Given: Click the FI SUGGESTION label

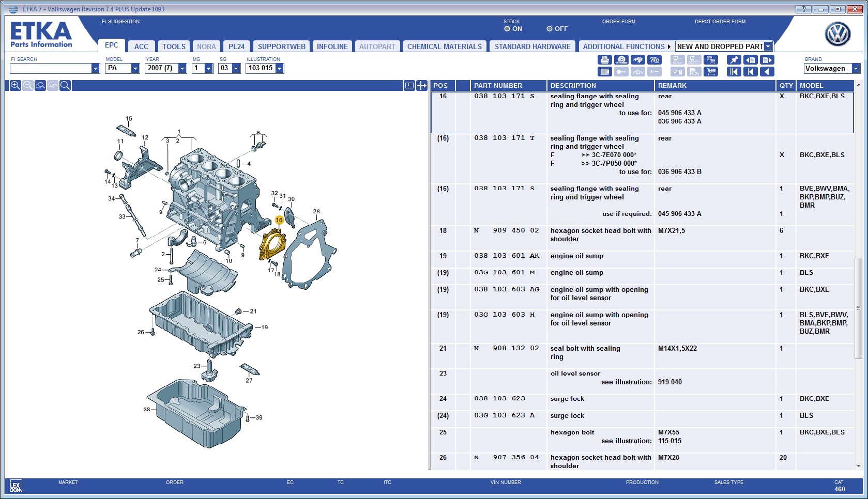Looking at the screenshot, I should click(x=120, y=22).
